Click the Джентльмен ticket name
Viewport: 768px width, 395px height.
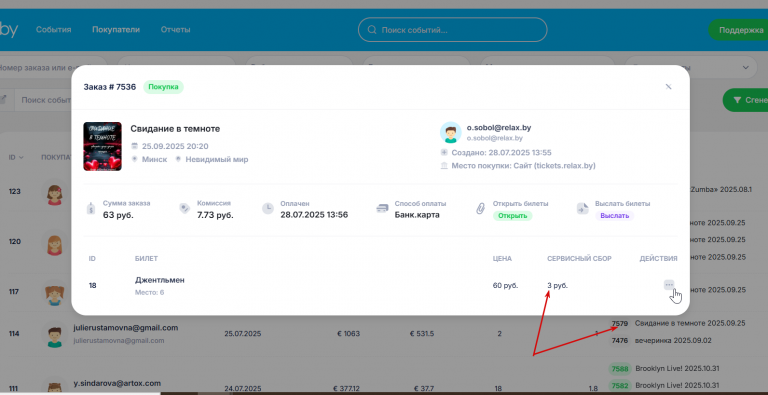pos(160,280)
